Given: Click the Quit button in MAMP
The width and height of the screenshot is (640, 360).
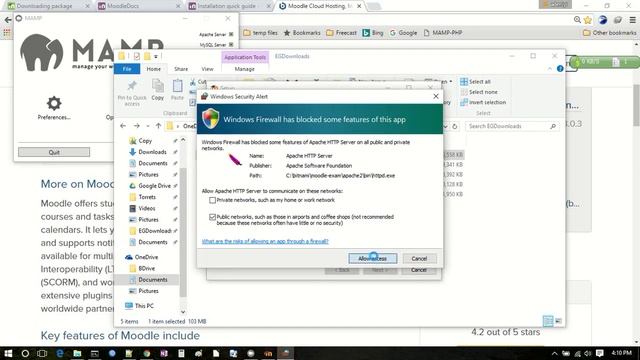Looking at the screenshot, I should (x=54, y=152).
